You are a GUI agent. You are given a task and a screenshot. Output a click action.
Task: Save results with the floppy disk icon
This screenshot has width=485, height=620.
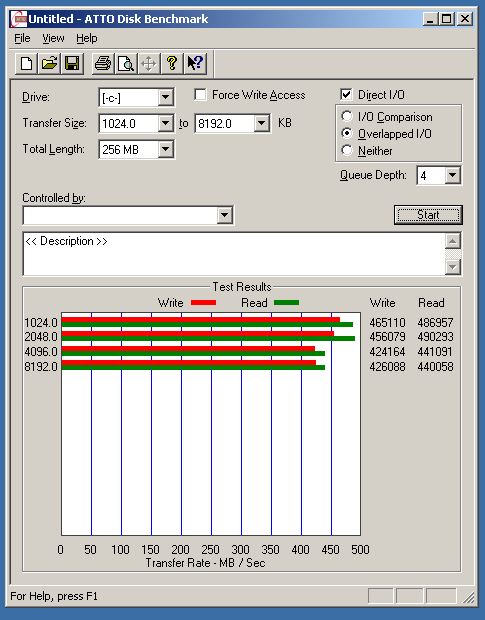72,63
